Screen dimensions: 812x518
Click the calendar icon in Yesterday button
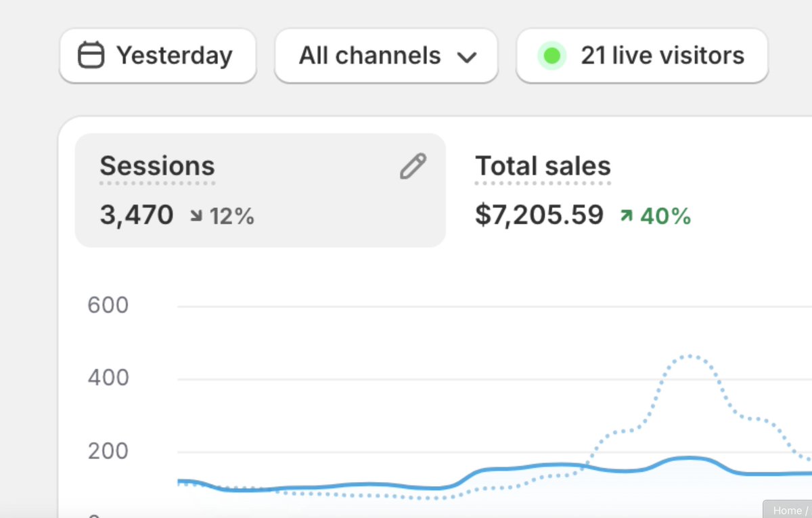click(x=91, y=56)
